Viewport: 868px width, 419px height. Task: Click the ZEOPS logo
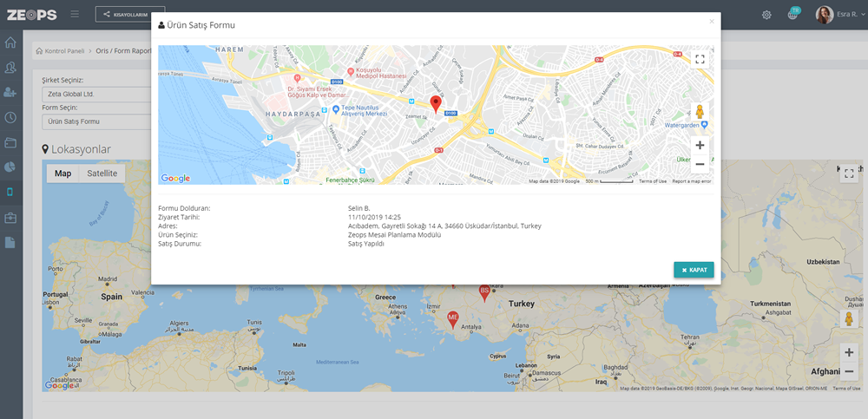coord(31,15)
